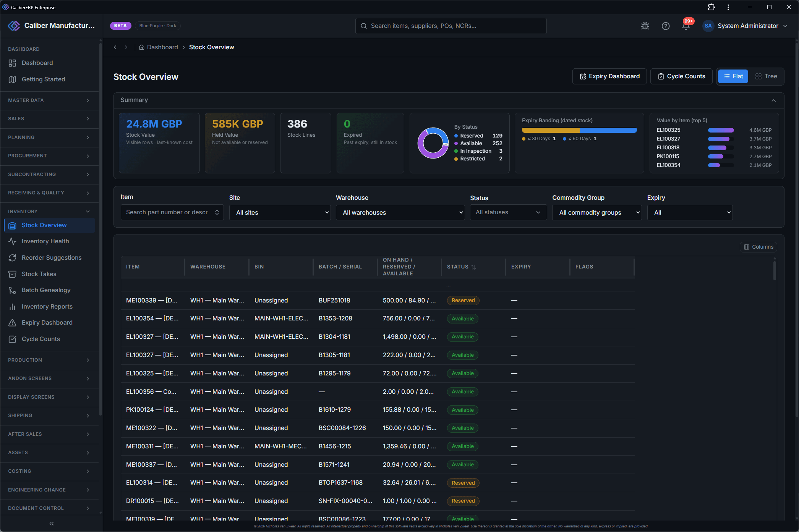Click the Getting Started map icon
The height and width of the screenshot is (532, 799).
tap(12, 79)
